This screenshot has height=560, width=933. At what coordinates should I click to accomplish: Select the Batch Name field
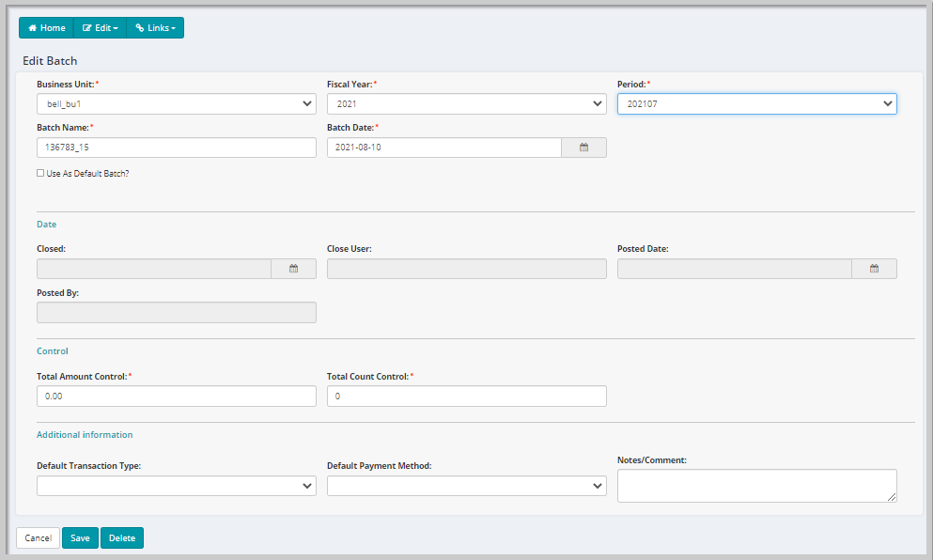(176, 147)
